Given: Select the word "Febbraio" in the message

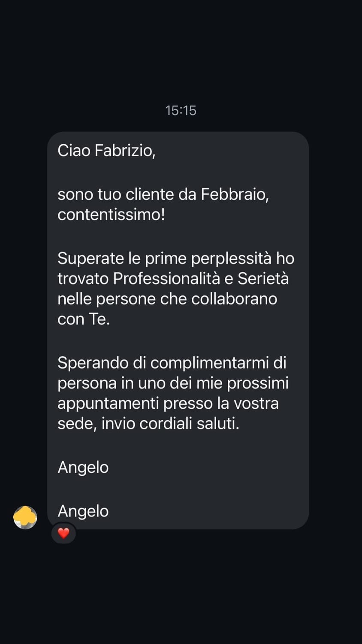Looking at the screenshot, I should click(x=235, y=194).
